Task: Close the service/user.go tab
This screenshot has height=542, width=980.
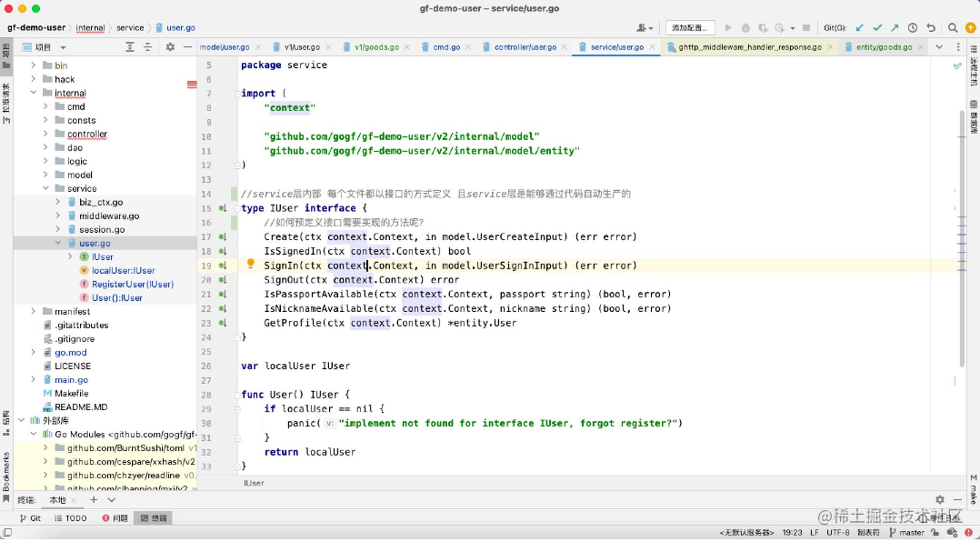Action: pyautogui.click(x=652, y=47)
